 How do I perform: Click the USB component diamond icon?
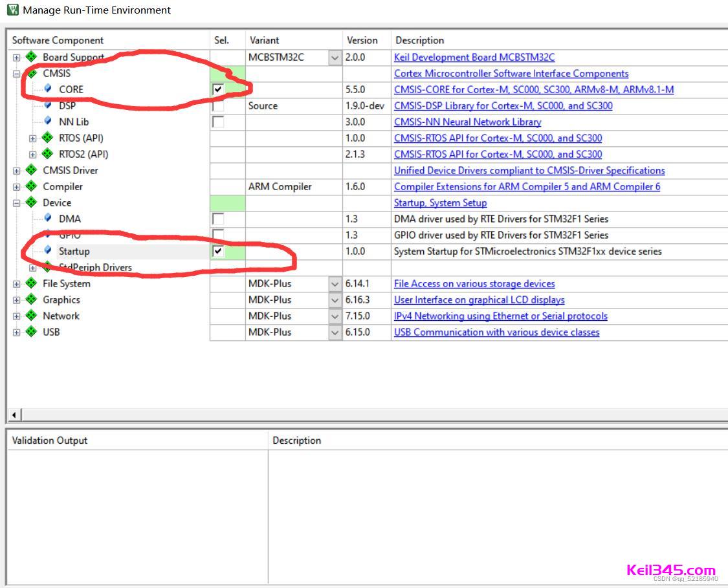pos(31,332)
